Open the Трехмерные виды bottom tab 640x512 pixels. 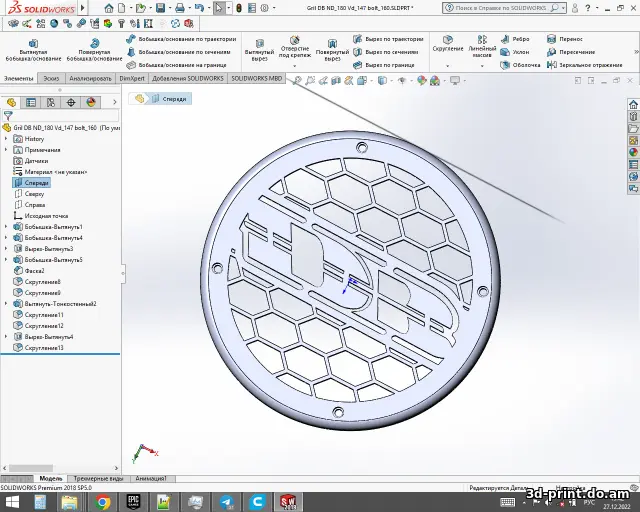[x=98, y=479]
